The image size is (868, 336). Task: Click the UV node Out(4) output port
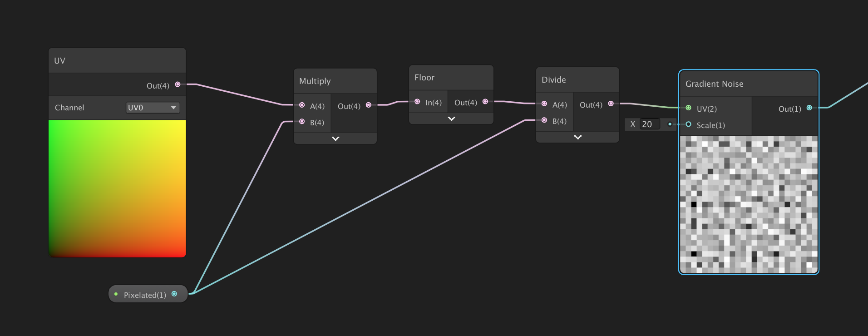[178, 84]
